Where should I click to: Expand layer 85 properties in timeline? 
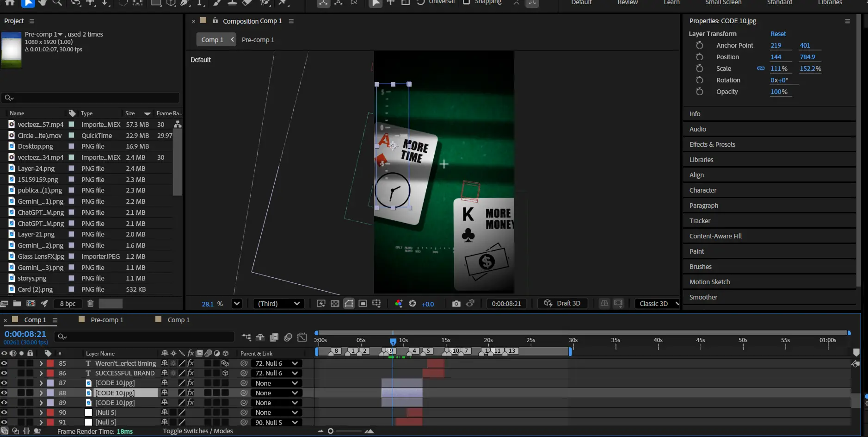point(41,363)
